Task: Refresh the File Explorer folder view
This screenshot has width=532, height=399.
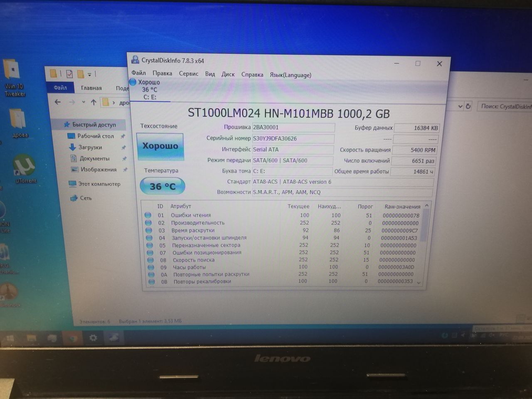Action: 468,106
